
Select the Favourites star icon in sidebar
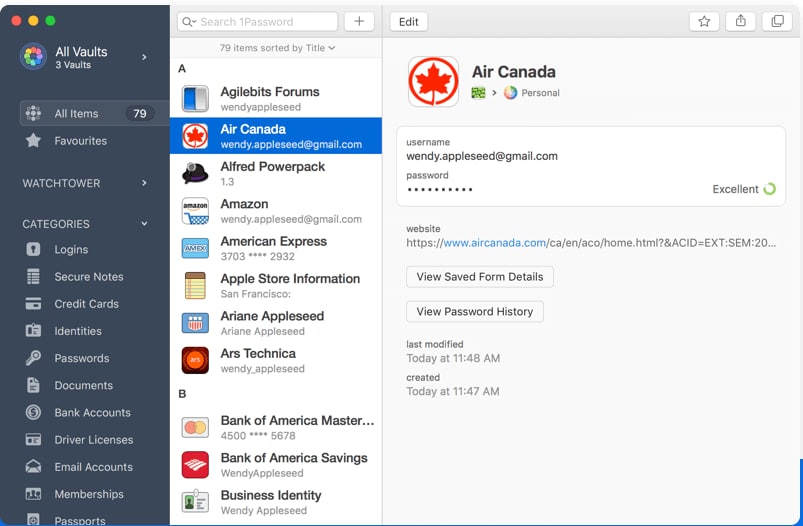33,140
